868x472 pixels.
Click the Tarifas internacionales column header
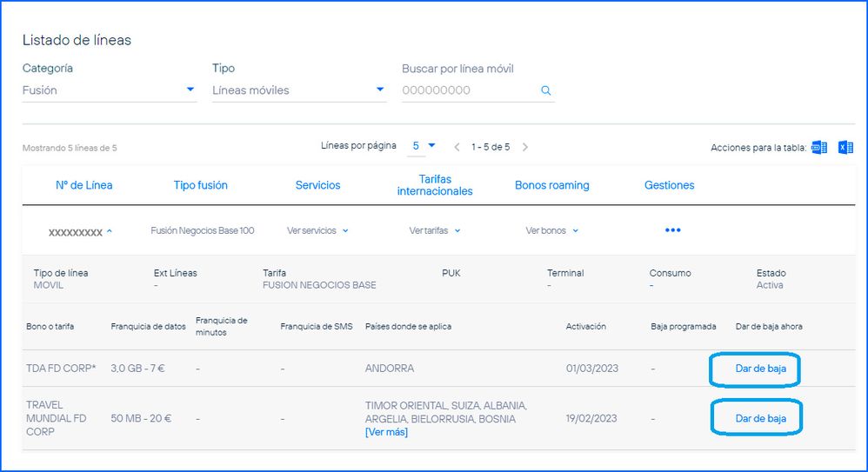(x=434, y=185)
